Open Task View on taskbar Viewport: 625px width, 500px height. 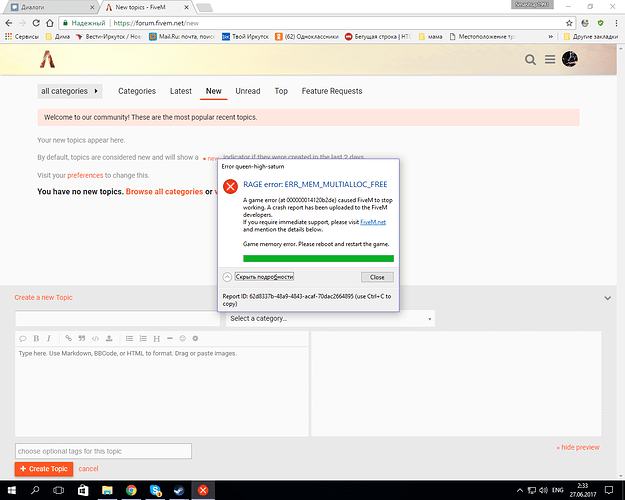click(x=59, y=490)
